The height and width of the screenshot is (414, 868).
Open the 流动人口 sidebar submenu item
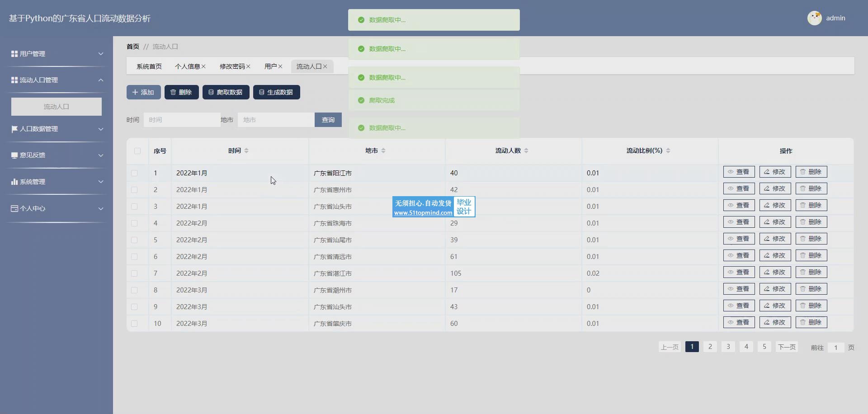57,107
